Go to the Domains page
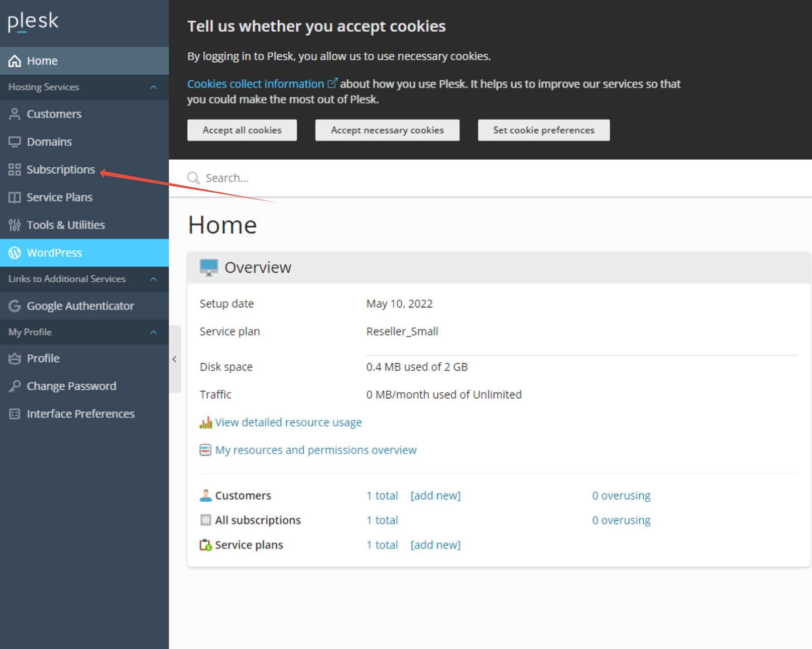The width and height of the screenshot is (812, 649). point(84,142)
